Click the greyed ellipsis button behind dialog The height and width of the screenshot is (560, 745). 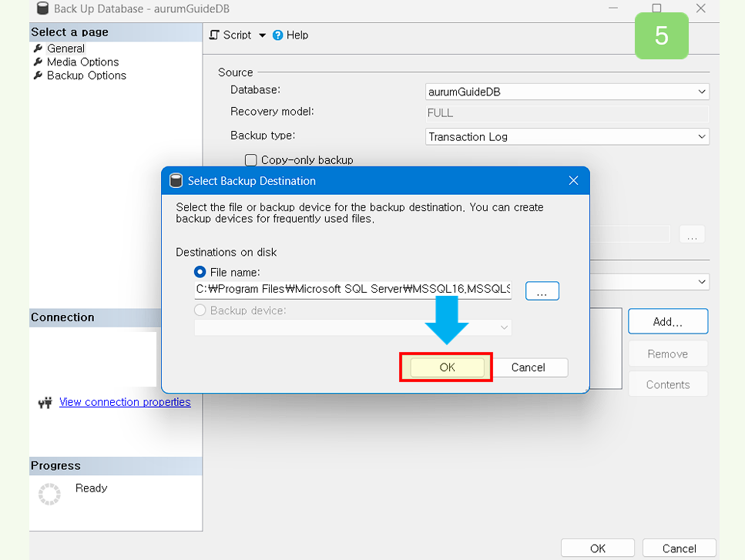point(693,235)
